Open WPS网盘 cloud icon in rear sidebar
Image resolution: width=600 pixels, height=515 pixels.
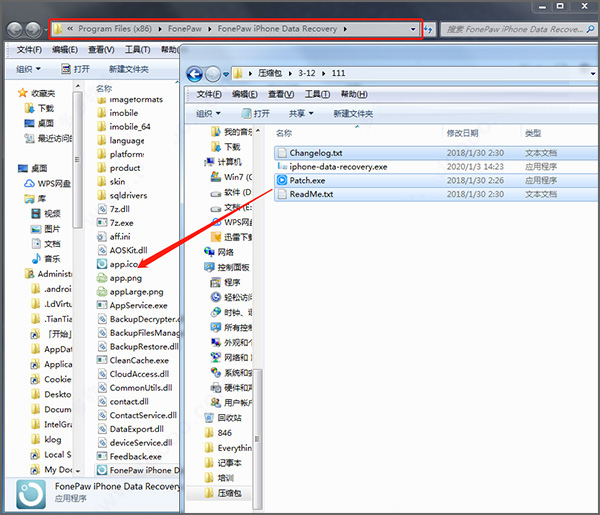[x=29, y=183]
